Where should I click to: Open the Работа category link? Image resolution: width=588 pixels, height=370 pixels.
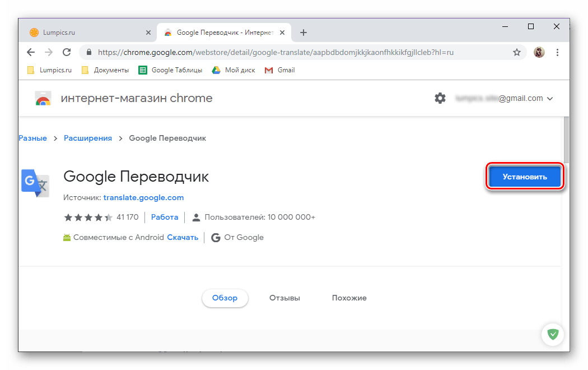[x=165, y=218]
